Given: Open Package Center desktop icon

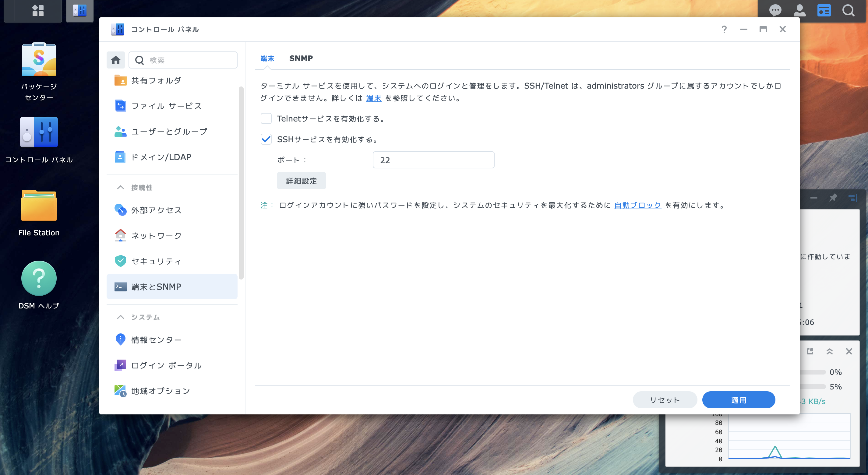Looking at the screenshot, I should [39, 72].
